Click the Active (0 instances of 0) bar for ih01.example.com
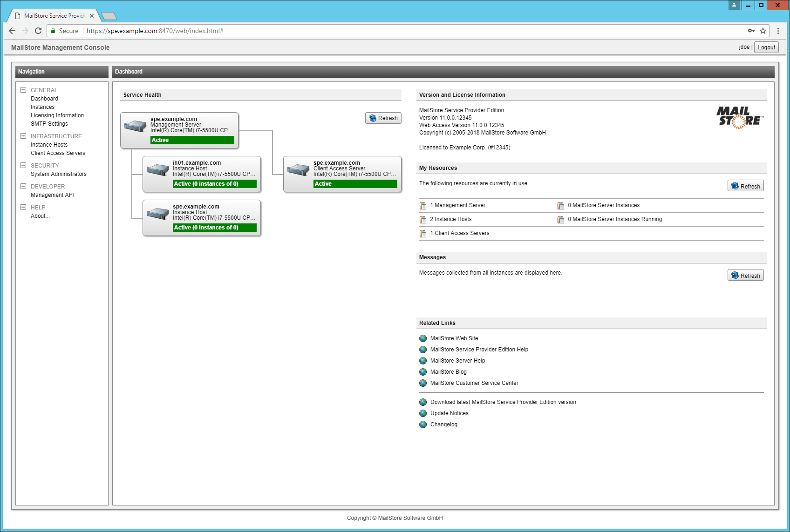 click(x=215, y=184)
